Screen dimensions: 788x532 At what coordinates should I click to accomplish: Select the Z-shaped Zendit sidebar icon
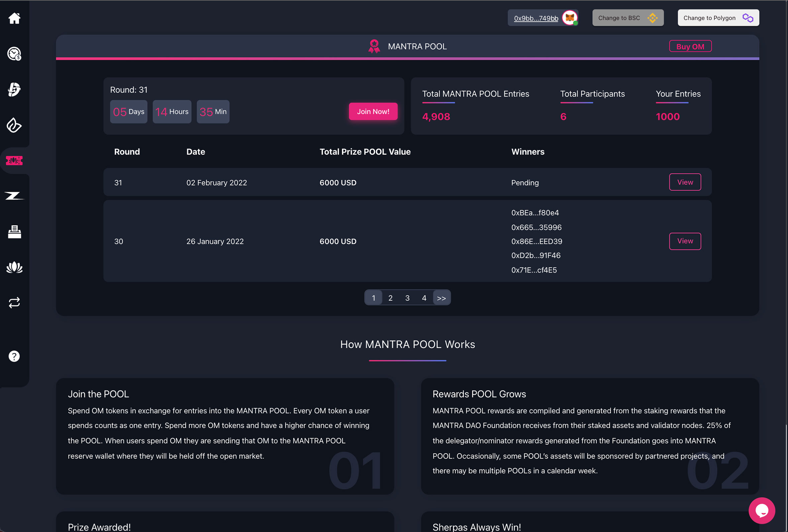[14, 196]
